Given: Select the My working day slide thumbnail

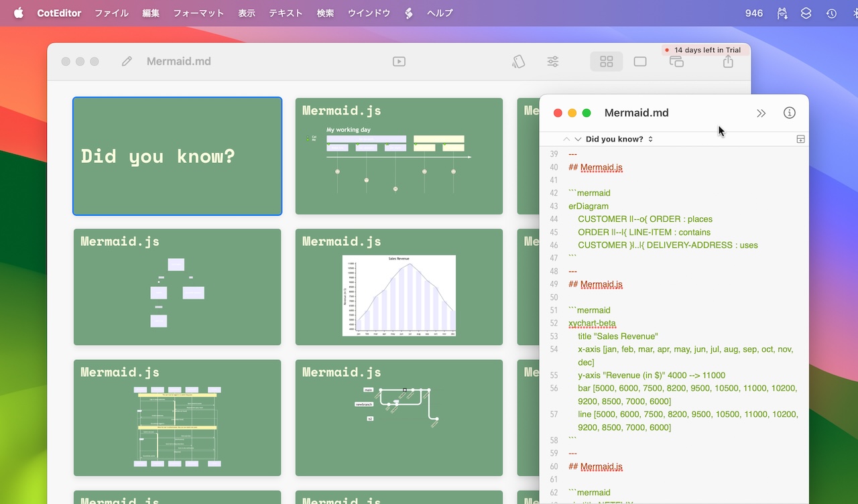Looking at the screenshot, I should (399, 156).
